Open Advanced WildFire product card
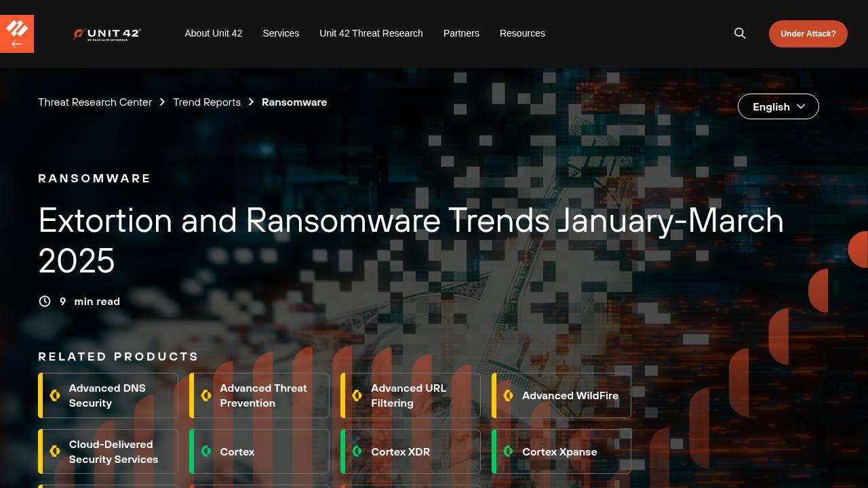The width and height of the screenshot is (868, 488). point(561,396)
